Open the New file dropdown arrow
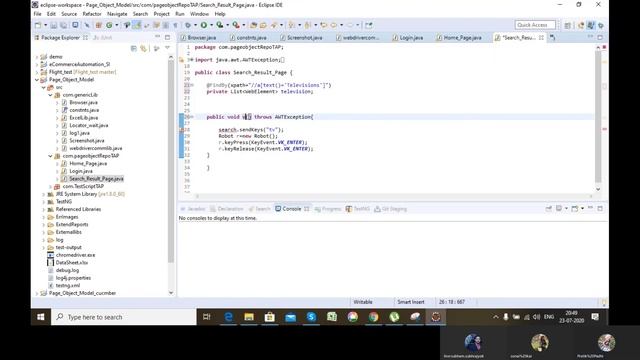640x360 pixels. click(45, 25)
